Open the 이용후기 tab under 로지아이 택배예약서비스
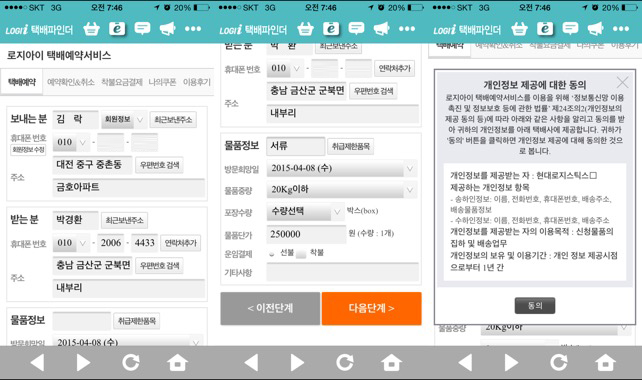 tap(197, 82)
